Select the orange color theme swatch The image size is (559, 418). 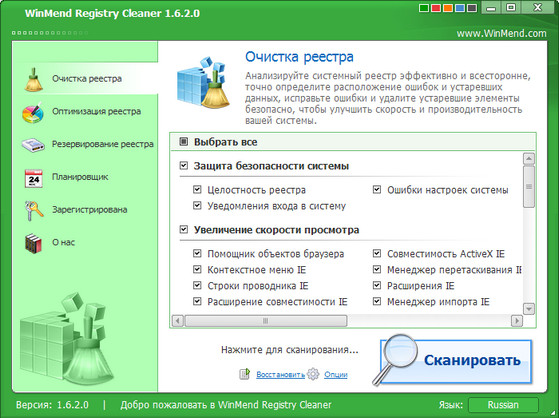(x=448, y=8)
